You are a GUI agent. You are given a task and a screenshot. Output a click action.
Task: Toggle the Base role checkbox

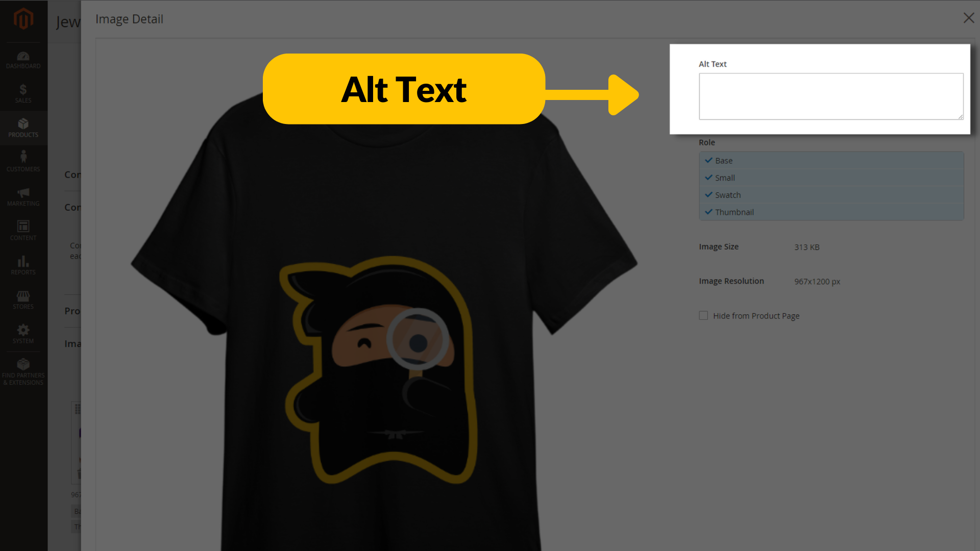click(x=709, y=160)
